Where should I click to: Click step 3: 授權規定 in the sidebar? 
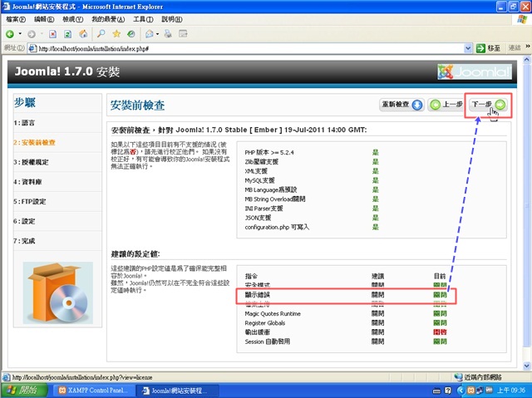(31, 162)
